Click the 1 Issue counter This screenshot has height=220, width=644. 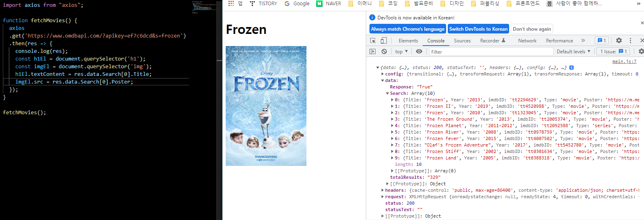click(613, 52)
